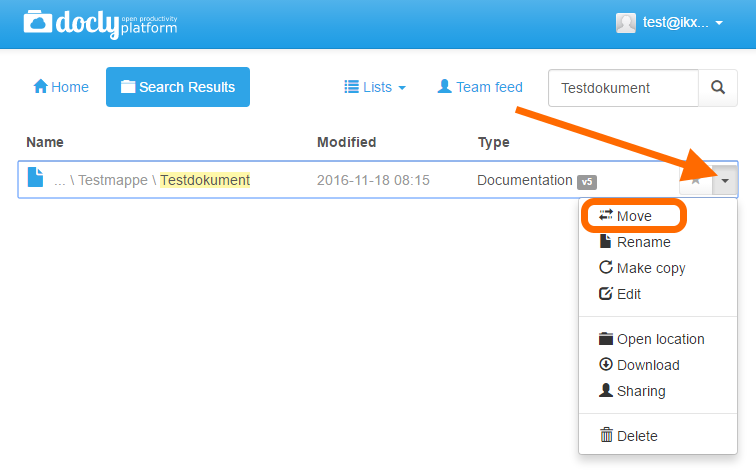This screenshot has height=476, width=756.
Task: Expand the Lists dropdown menu
Action: pos(375,87)
